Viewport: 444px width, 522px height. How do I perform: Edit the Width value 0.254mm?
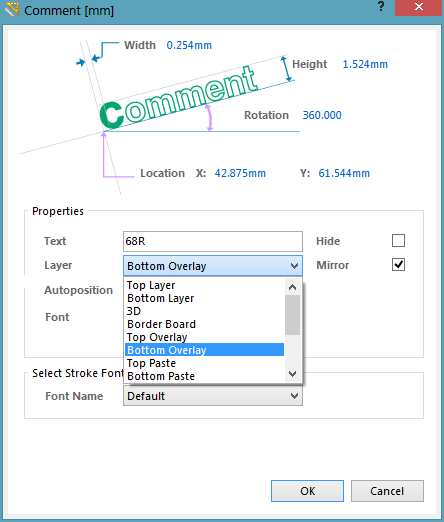(189, 45)
